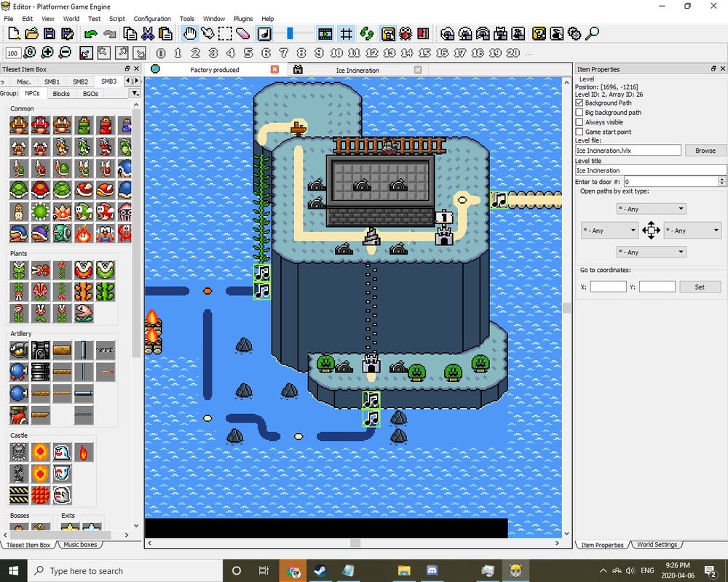Screen dimensions: 728x582
Task: Open the Script menu
Action: pyautogui.click(x=117, y=19)
